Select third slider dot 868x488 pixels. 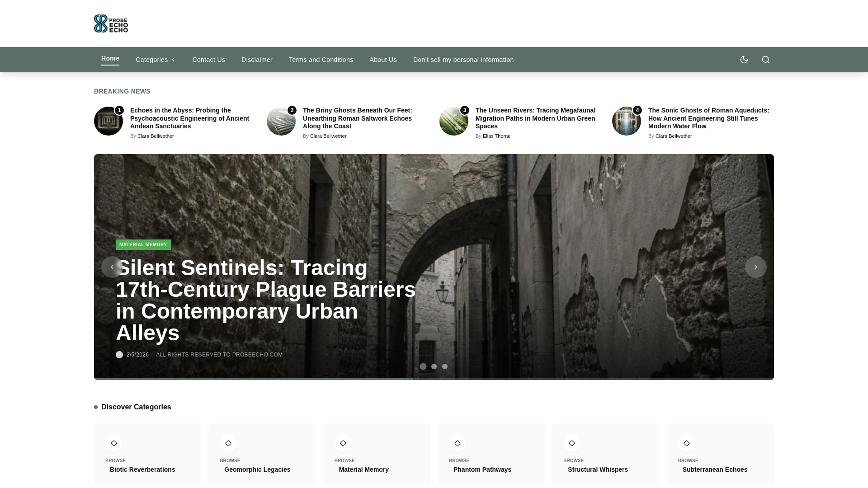[x=445, y=366]
